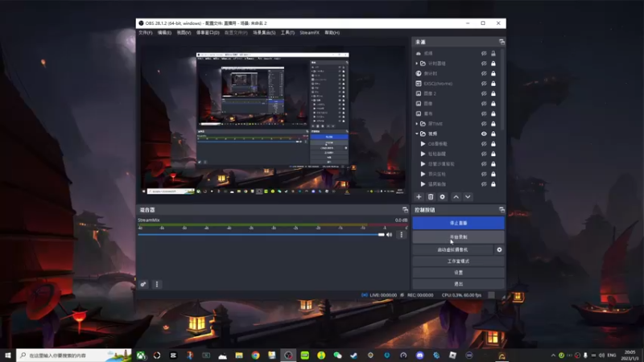This screenshot has width=644, height=362.
Task: Move the selected source down
Action: (x=468, y=197)
